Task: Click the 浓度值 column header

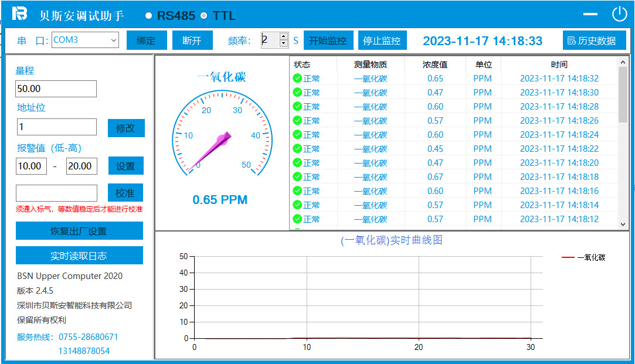Action: 434,64
